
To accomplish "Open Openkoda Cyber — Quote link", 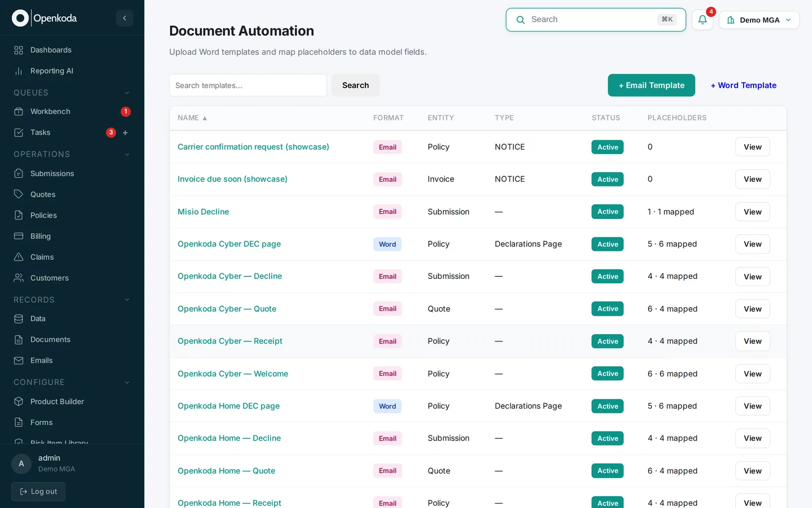I will pos(227,309).
